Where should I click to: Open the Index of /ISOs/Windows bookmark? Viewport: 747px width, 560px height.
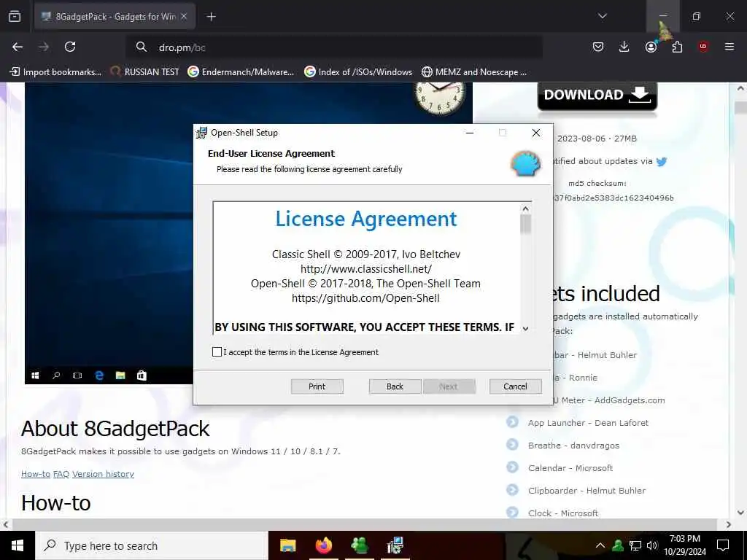358,72
